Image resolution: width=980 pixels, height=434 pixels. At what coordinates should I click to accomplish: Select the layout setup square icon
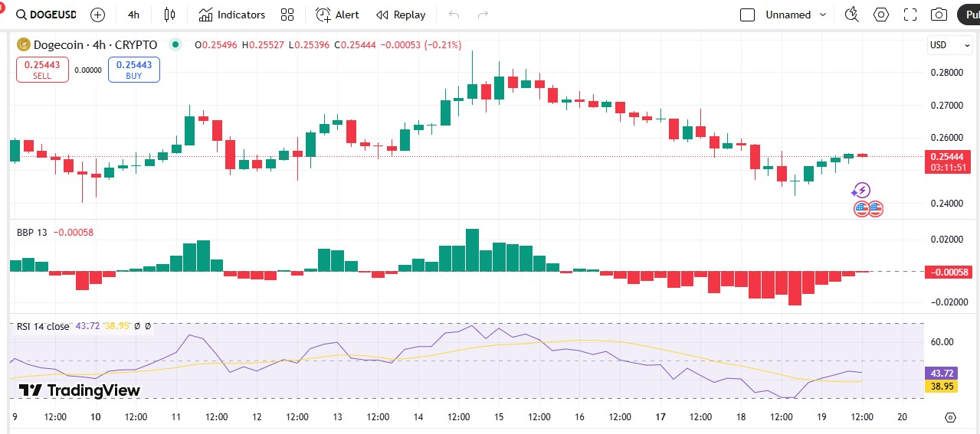tap(748, 15)
